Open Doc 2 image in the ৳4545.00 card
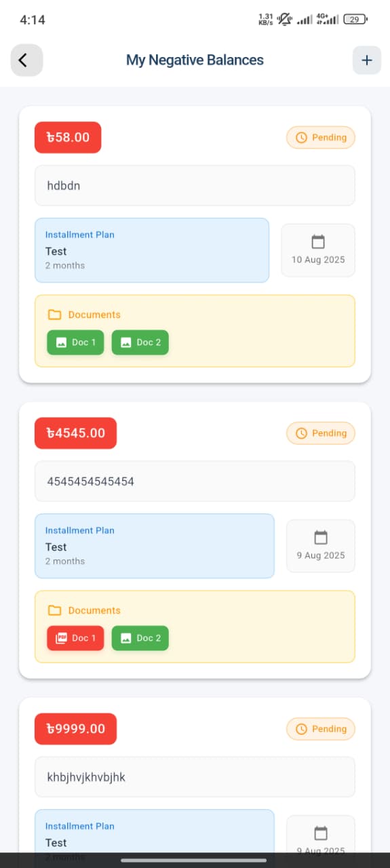Viewport: 390px width, 868px height. click(140, 638)
